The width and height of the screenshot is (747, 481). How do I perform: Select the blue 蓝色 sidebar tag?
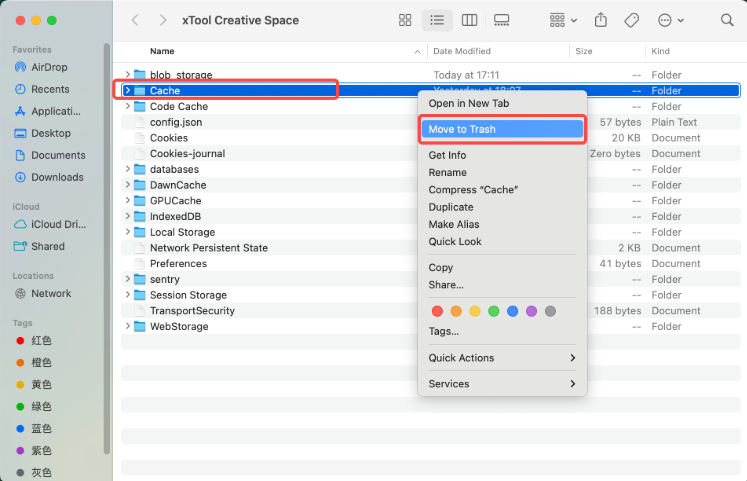click(x=33, y=428)
